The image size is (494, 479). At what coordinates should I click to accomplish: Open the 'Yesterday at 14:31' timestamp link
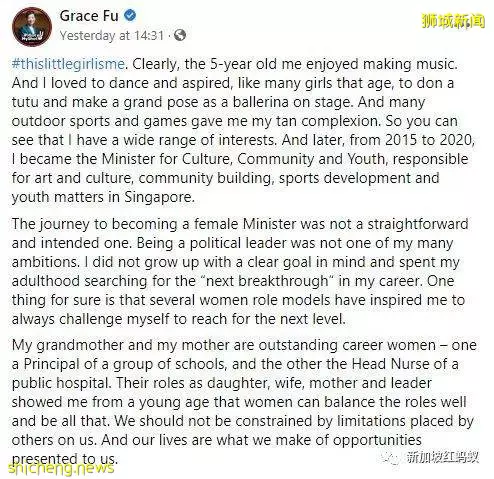(112, 35)
